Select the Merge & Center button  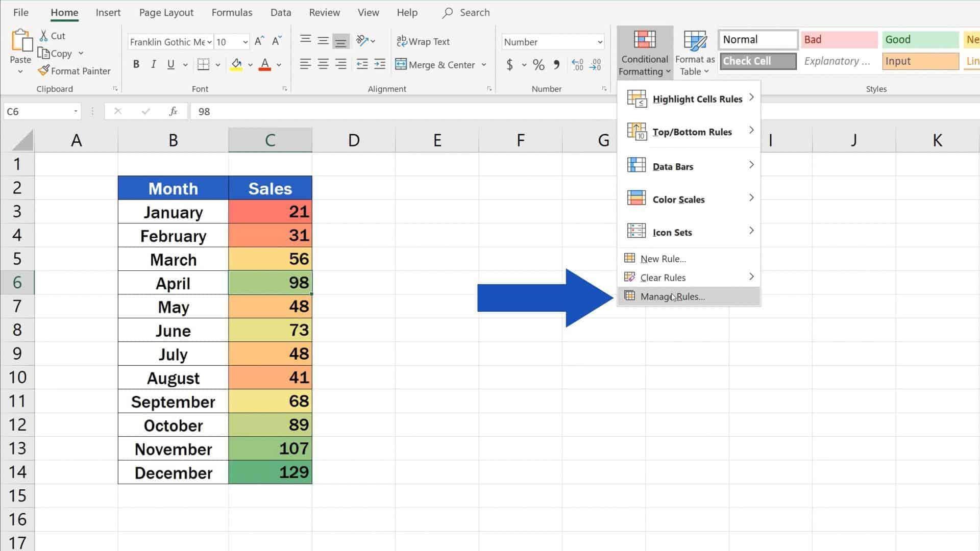coord(436,65)
